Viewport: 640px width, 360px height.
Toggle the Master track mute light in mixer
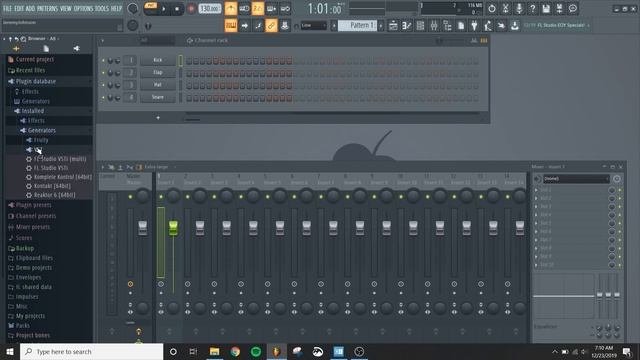(x=130, y=197)
